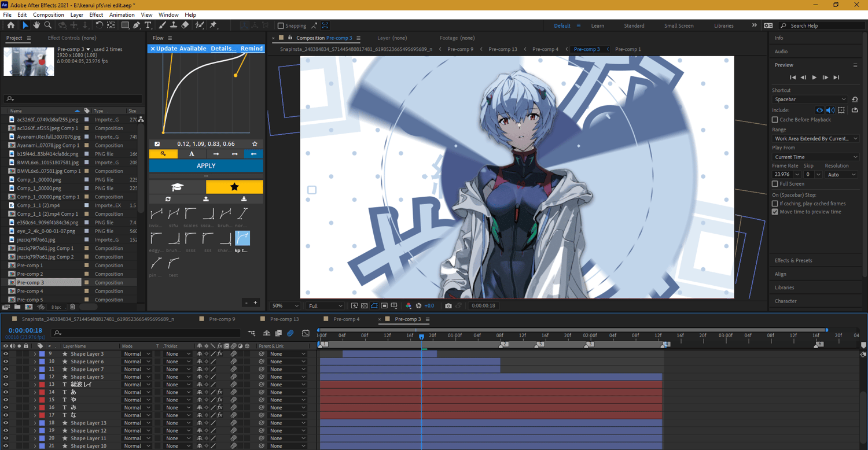Select the Pen tool
Screen dimensions: 868x450
tap(137, 25)
